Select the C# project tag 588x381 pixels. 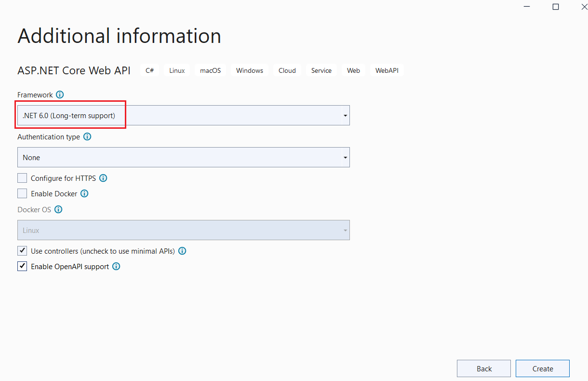point(149,70)
